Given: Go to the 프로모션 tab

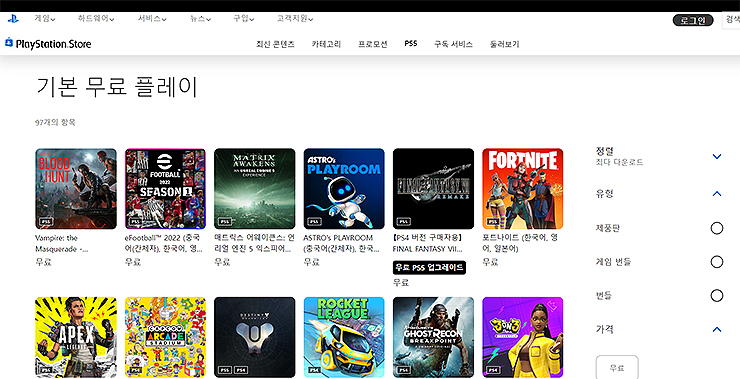Looking at the screenshot, I should tap(372, 44).
